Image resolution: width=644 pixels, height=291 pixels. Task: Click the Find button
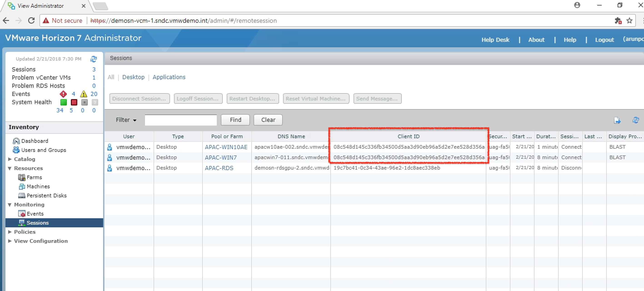tap(235, 120)
